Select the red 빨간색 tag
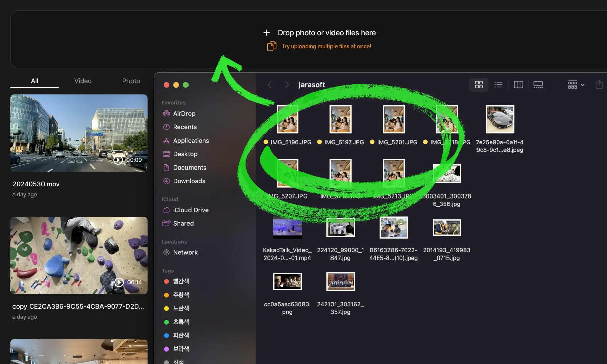Image resolution: width=607 pixels, height=364 pixels. (x=181, y=281)
